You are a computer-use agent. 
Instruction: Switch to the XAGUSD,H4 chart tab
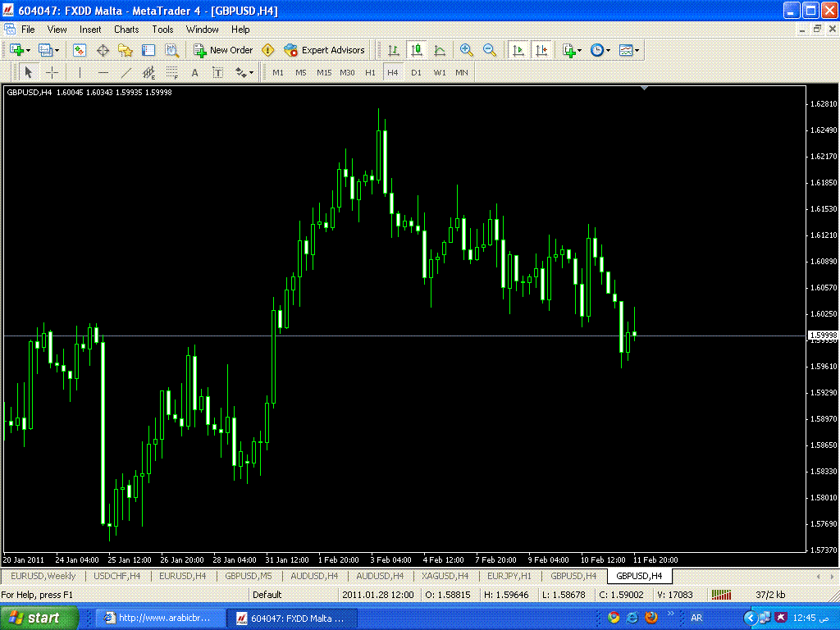pyautogui.click(x=445, y=576)
